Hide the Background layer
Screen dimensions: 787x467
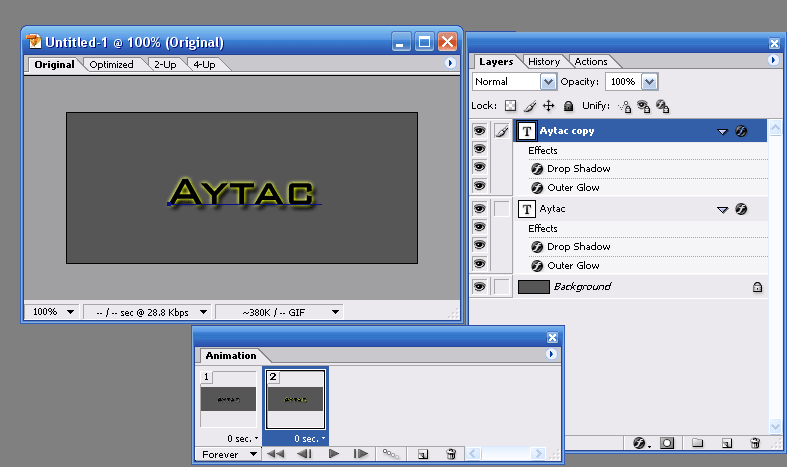pyautogui.click(x=479, y=287)
